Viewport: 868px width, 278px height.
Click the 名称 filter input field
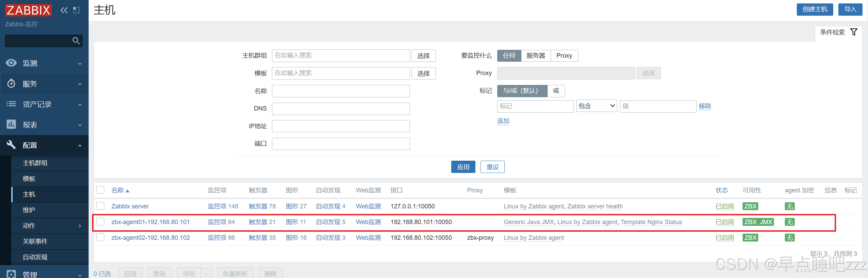[341, 91]
